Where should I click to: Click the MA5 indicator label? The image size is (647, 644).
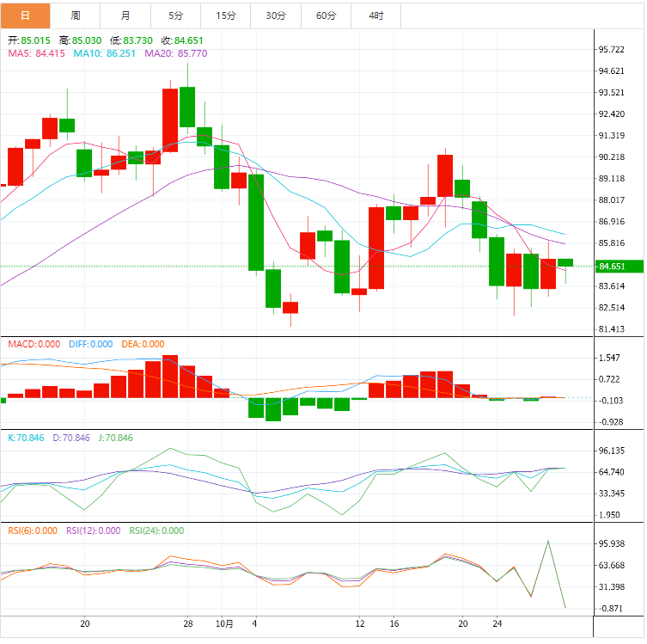click(35, 53)
